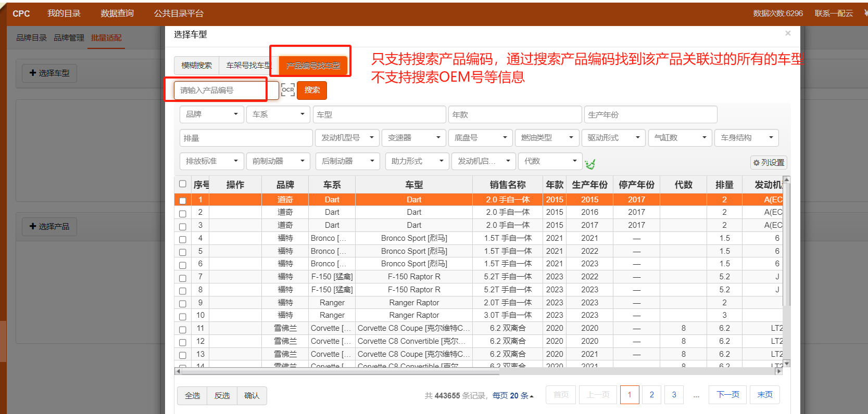The image size is (868, 414).
Task: Open 数据查询 in top navigation
Action: 117,13
